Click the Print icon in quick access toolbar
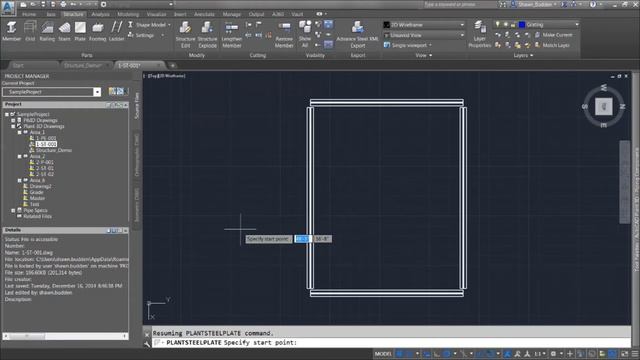The width and height of the screenshot is (640, 360). 63,4
